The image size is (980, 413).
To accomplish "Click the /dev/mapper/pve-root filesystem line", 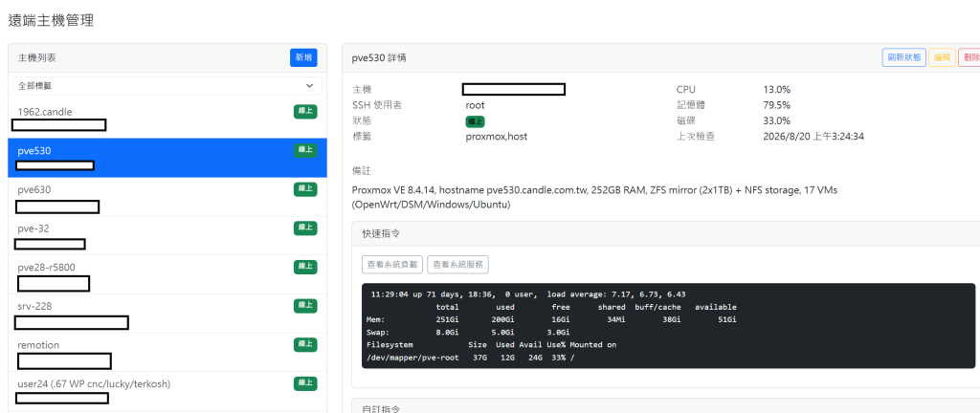I will tap(470, 358).
